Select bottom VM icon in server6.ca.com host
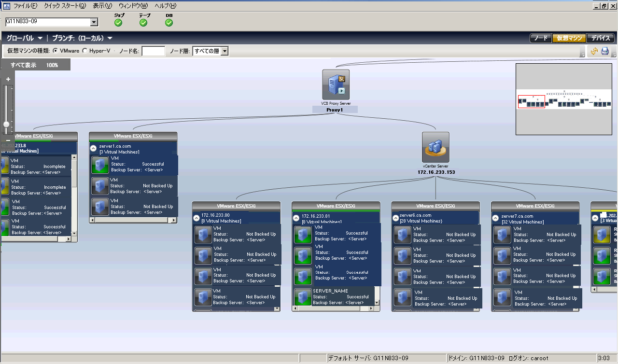The width and height of the screenshot is (618, 364). pos(403,297)
